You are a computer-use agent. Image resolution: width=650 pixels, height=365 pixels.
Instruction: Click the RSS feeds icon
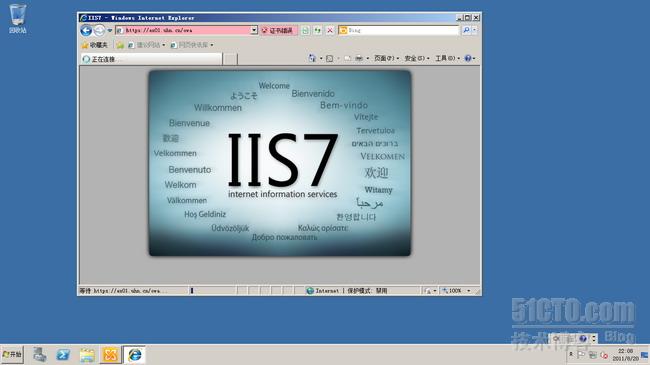pyautogui.click(x=330, y=58)
